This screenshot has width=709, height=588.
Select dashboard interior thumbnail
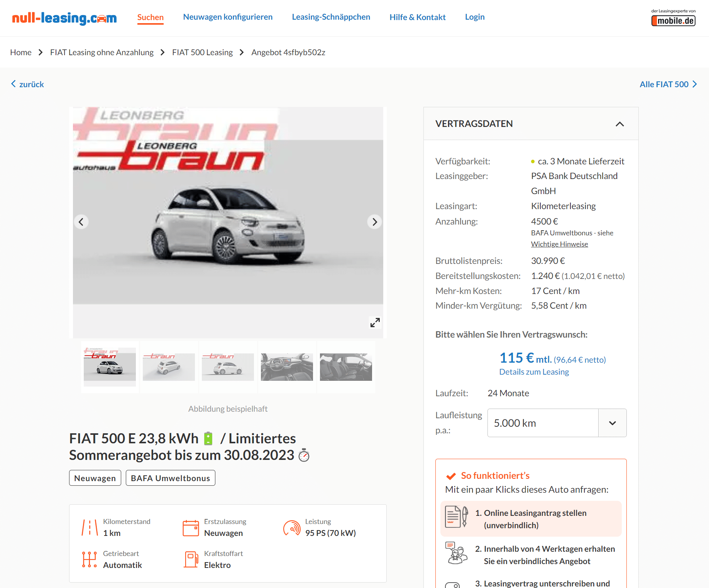[x=287, y=367]
